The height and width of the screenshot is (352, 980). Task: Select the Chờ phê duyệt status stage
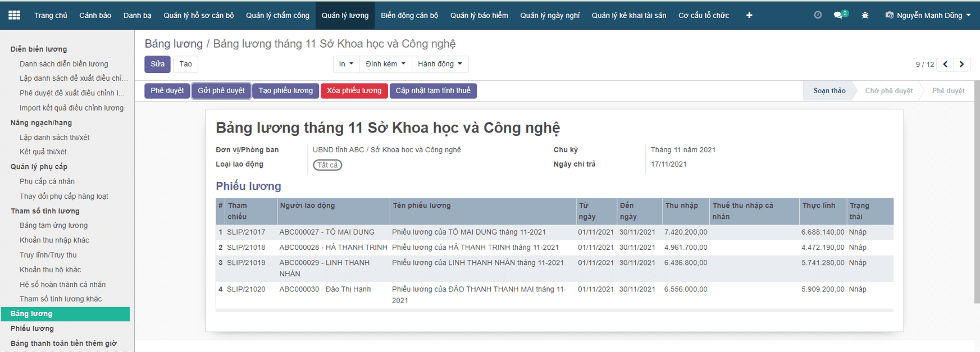click(x=888, y=90)
